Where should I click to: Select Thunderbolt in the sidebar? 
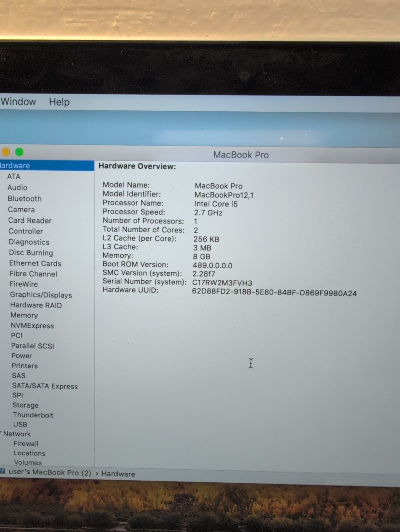point(33,415)
